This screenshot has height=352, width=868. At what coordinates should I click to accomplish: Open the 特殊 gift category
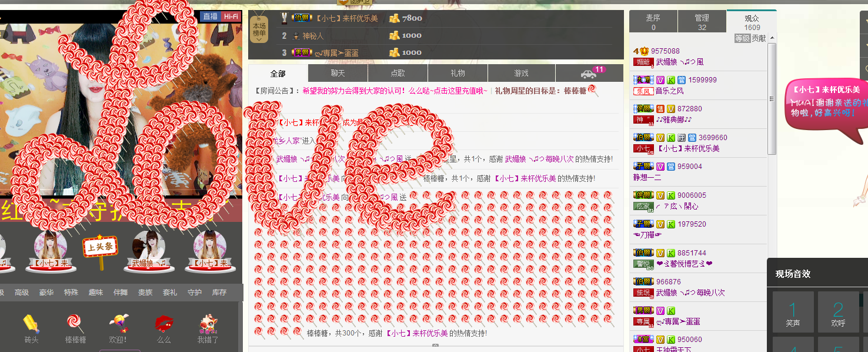(71, 293)
